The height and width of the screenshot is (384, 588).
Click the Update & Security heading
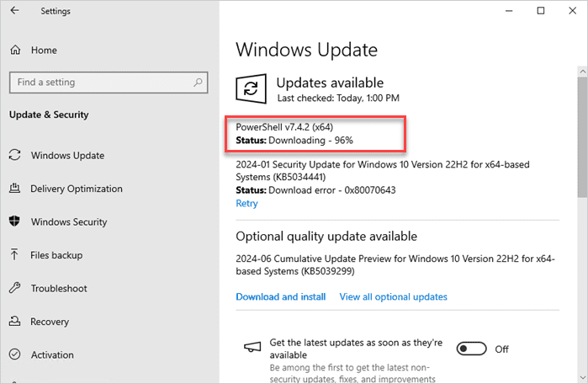pos(49,115)
